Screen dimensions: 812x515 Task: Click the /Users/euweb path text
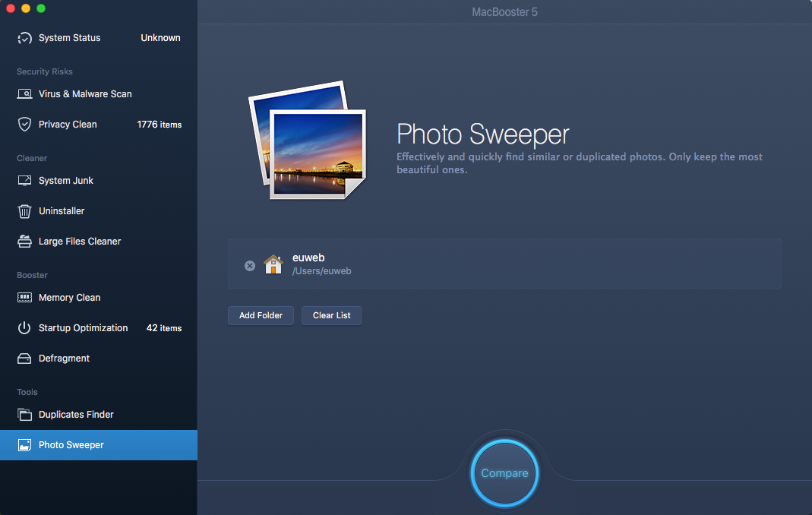[321, 271]
